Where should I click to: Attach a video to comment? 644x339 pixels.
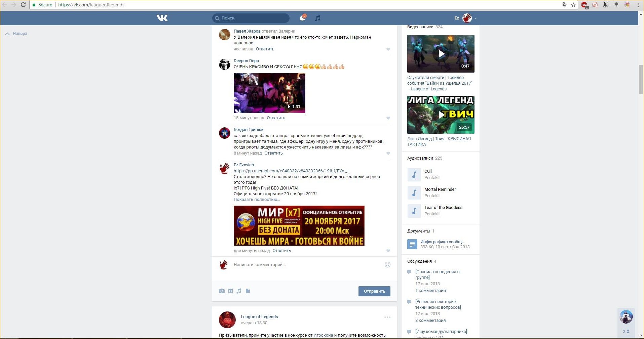230,291
